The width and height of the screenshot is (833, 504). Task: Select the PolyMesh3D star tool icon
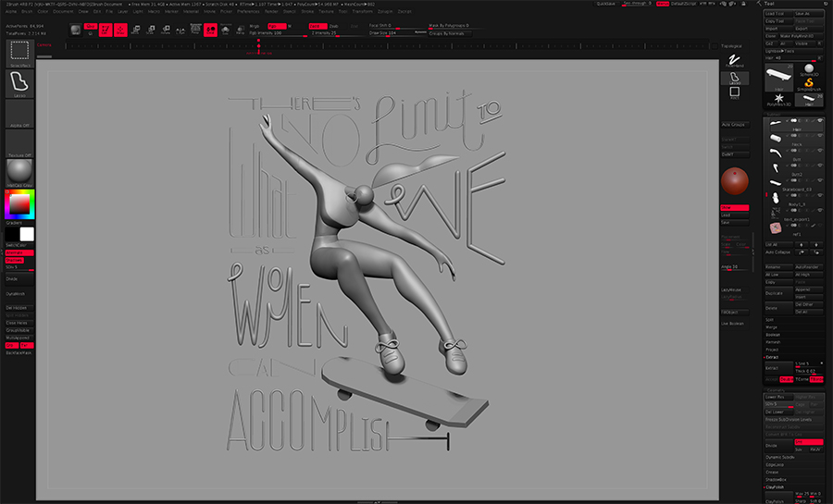pyautogui.click(x=778, y=99)
